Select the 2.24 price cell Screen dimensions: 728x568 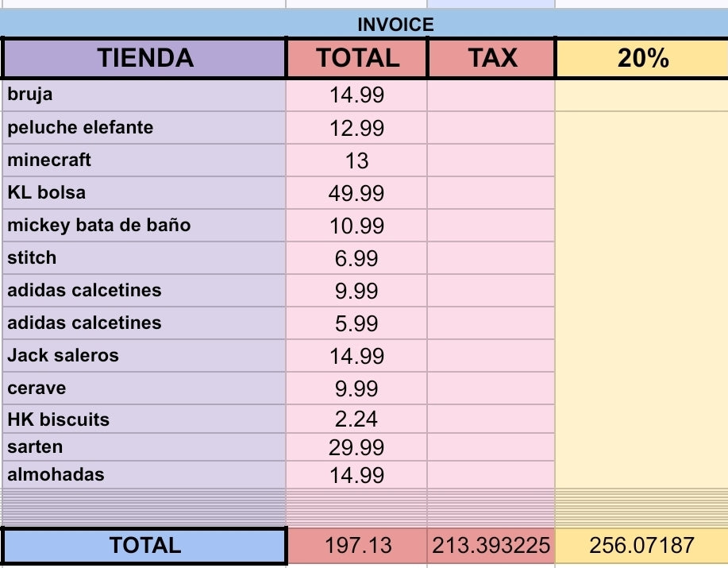356,419
